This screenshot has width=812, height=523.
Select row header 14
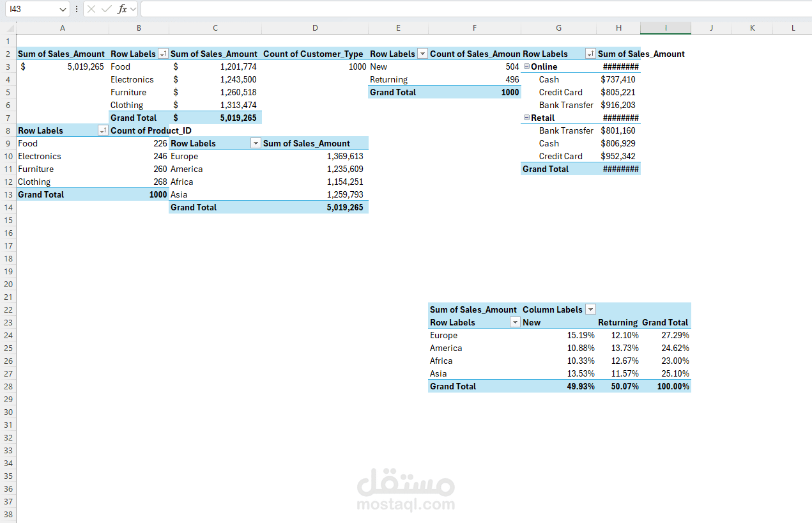click(8, 207)
